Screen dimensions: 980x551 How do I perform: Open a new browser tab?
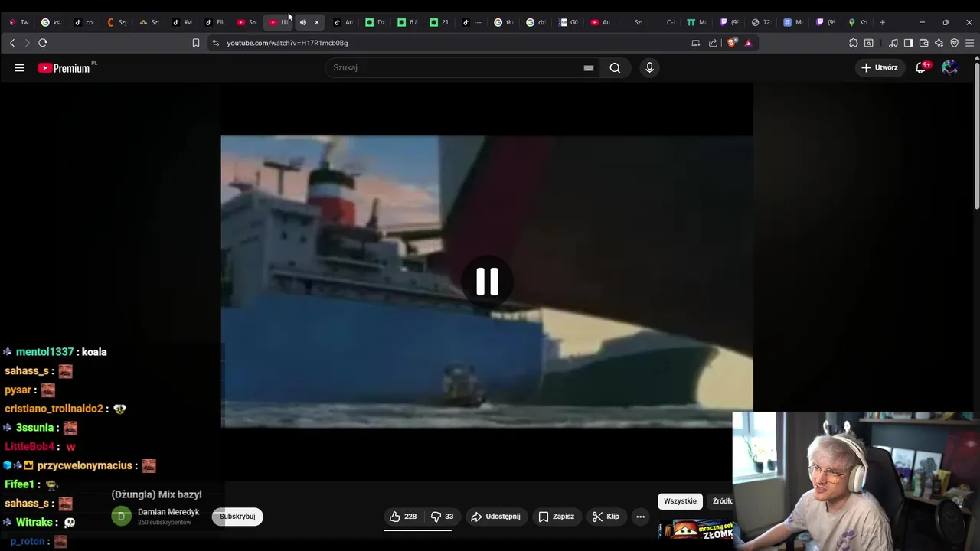pyautogui.click(x=882, y=22)
